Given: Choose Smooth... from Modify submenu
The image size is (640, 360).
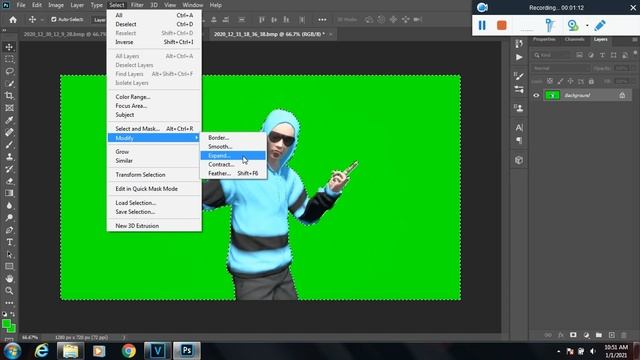Looking at the screenshot, I should tap(233, 147).
